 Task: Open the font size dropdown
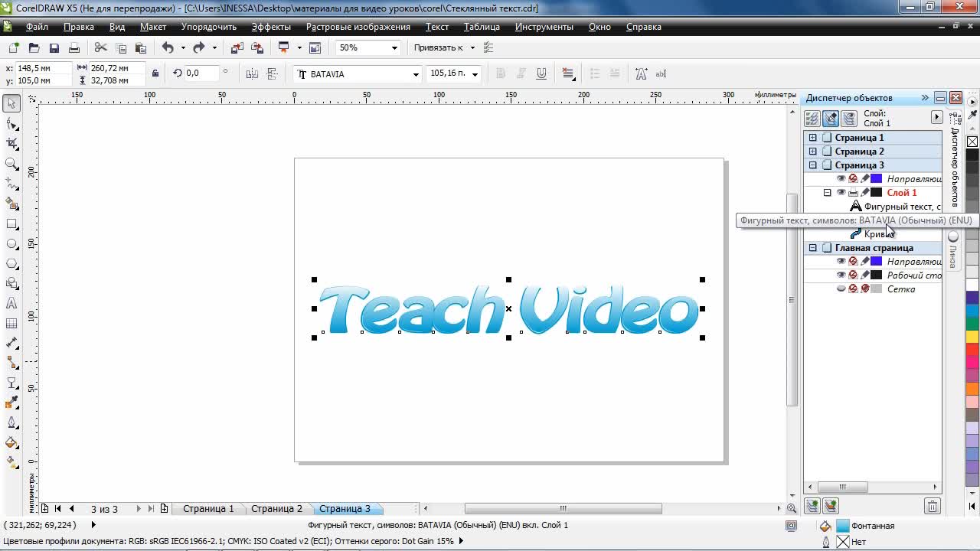click(x=475, y=74)
